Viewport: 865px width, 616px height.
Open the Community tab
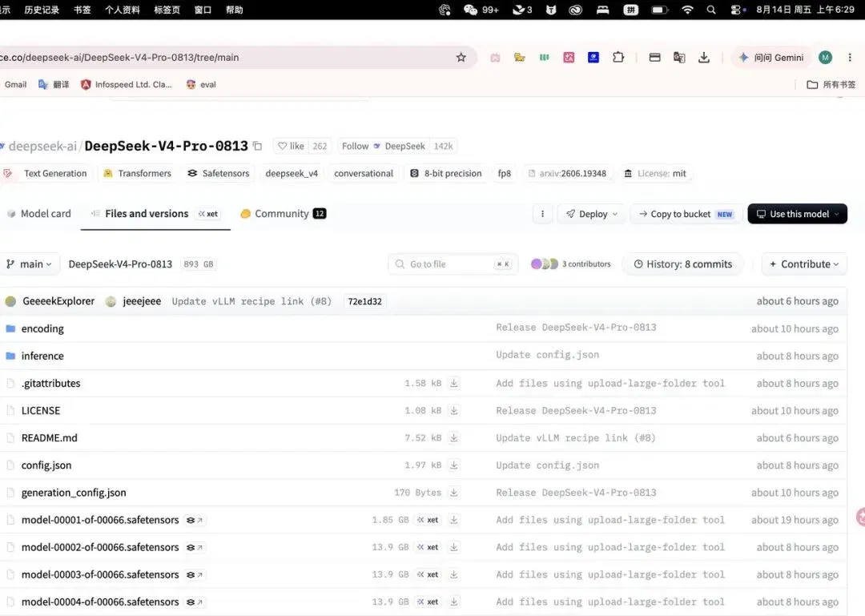pos(283,214)
